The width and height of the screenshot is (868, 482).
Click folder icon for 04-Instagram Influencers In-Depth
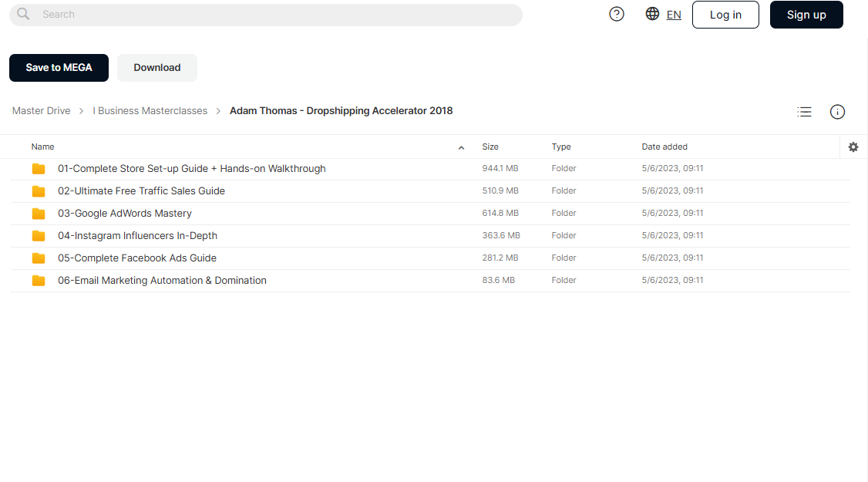pos(39,236)
